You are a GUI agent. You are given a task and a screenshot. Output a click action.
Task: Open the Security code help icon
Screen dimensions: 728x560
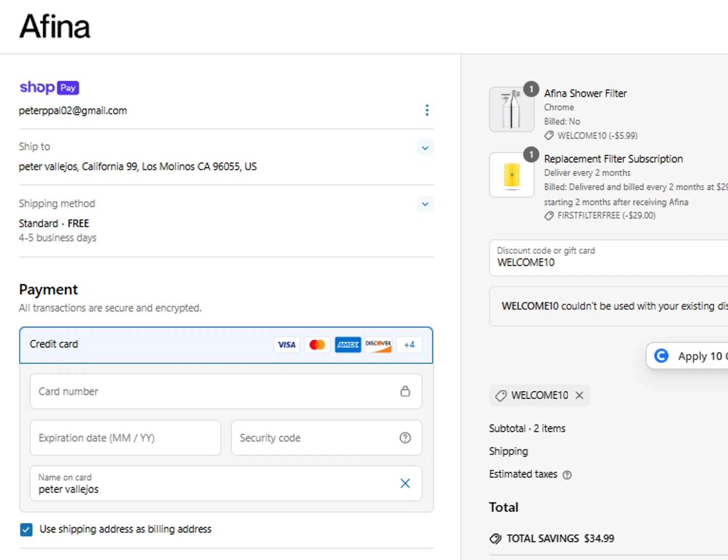point(405,438)
